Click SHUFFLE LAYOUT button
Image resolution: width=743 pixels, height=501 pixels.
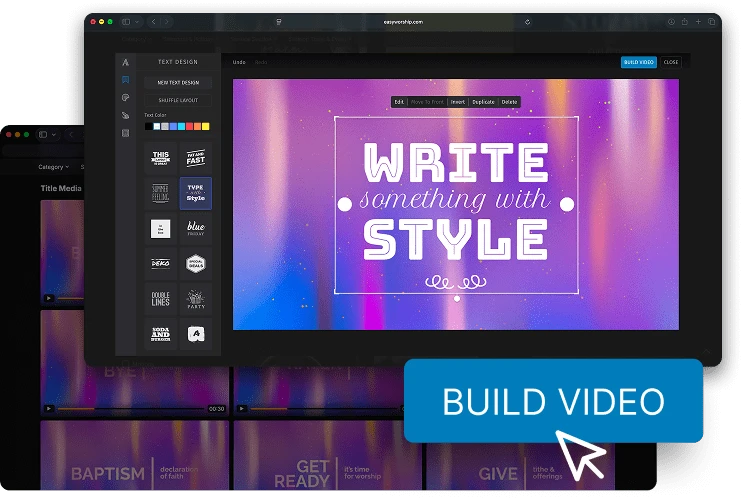click(178, 100)
